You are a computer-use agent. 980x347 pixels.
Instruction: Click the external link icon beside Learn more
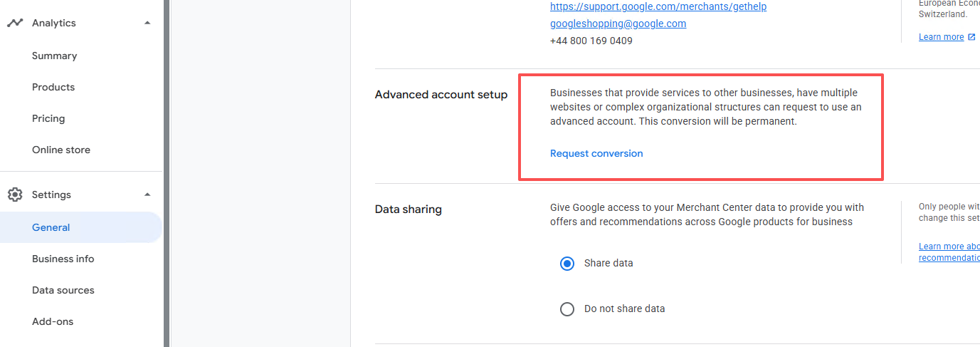click(x=971, y=37)
